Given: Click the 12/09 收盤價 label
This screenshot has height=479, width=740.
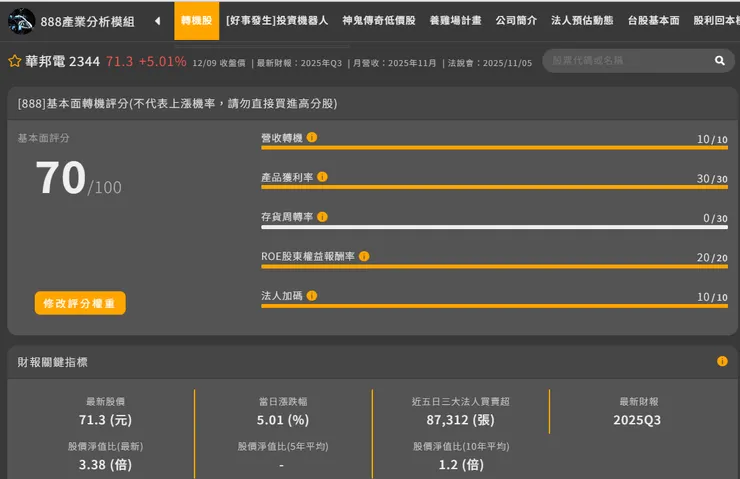Looking at the screenshot, I should (219, 63).
